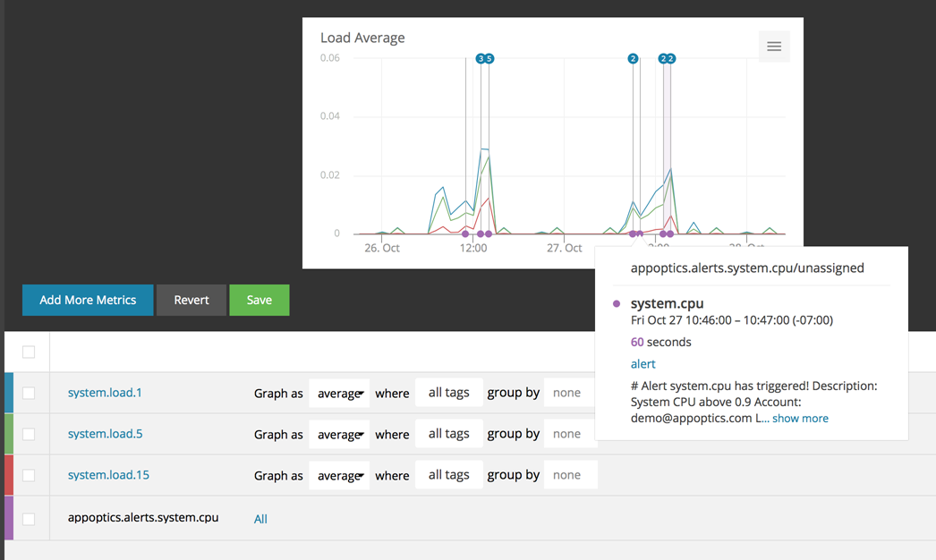Click the green color strip for system.load.5
936x560 pixels.
pyautogui.click(x=9, y=434)
